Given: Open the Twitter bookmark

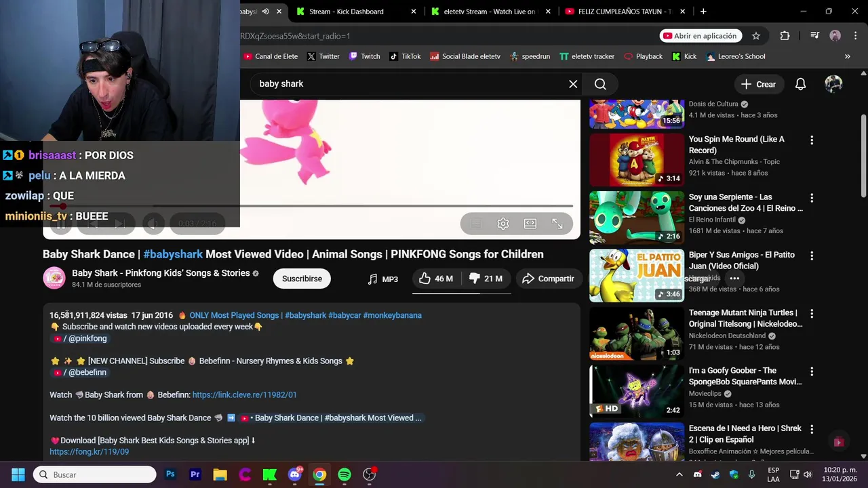Looking at the screenshot, I should tap(323, 56).
